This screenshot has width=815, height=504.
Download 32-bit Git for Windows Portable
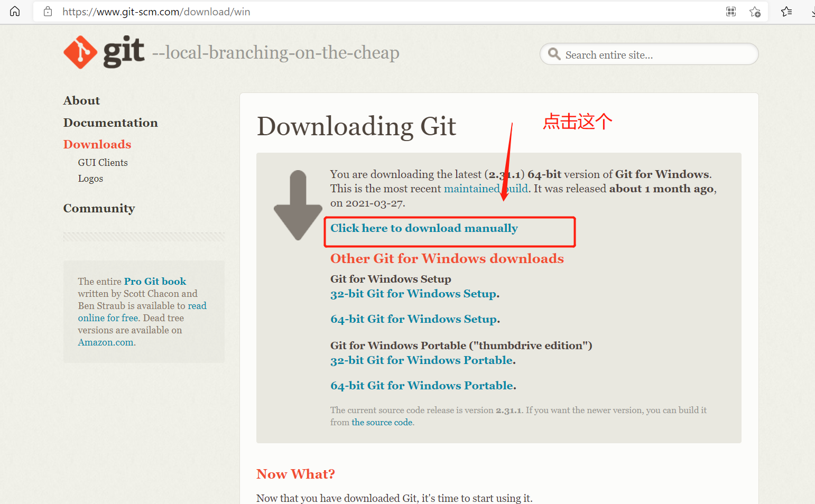tap(422, 360)
